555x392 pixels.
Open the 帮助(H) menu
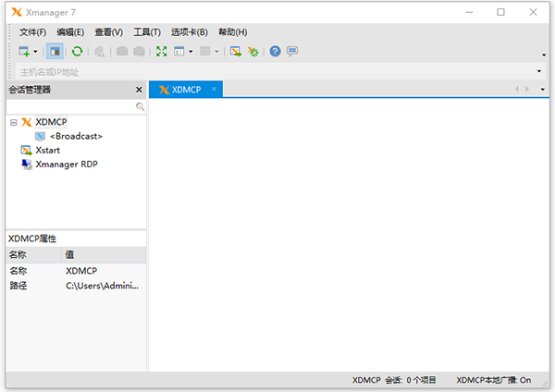232,32
